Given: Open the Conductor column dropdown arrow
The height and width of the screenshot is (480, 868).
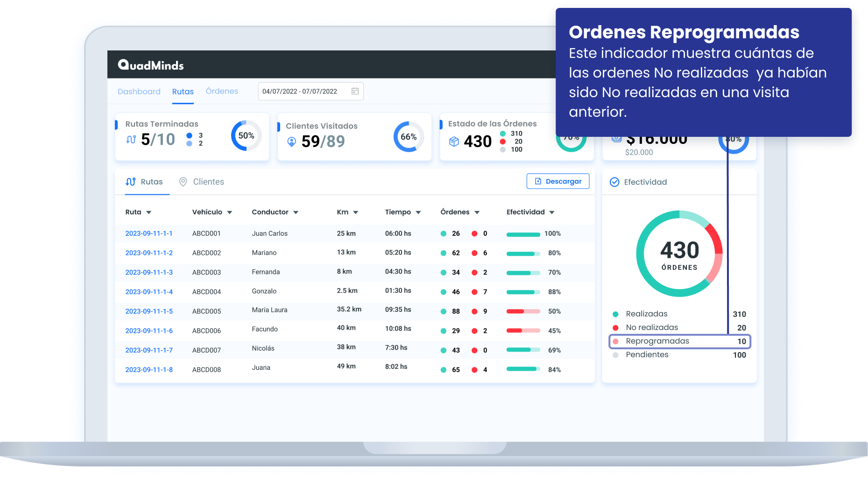Looking at the screenshot, I should 296,212.
